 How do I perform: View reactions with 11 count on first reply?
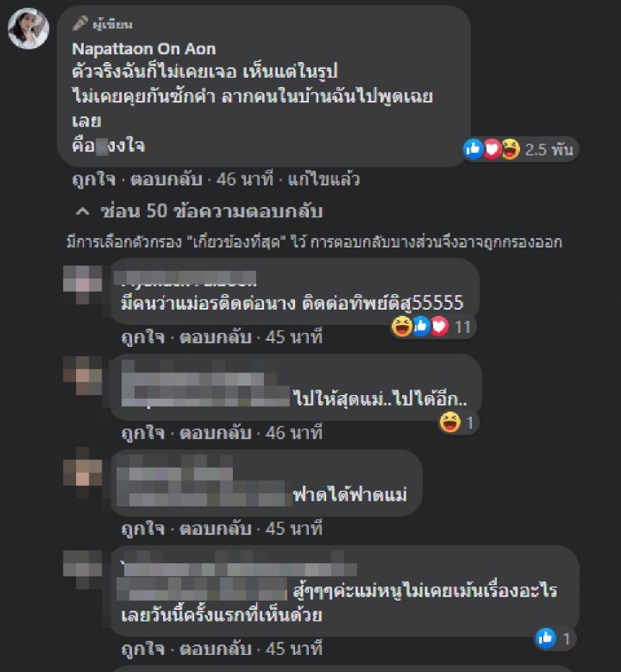click(x=432, y=327)
